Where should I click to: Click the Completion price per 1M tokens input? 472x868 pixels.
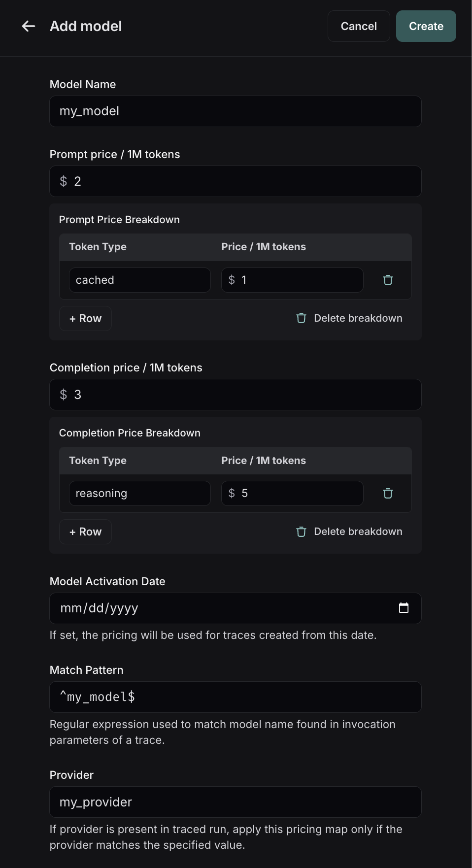(235, 395)
